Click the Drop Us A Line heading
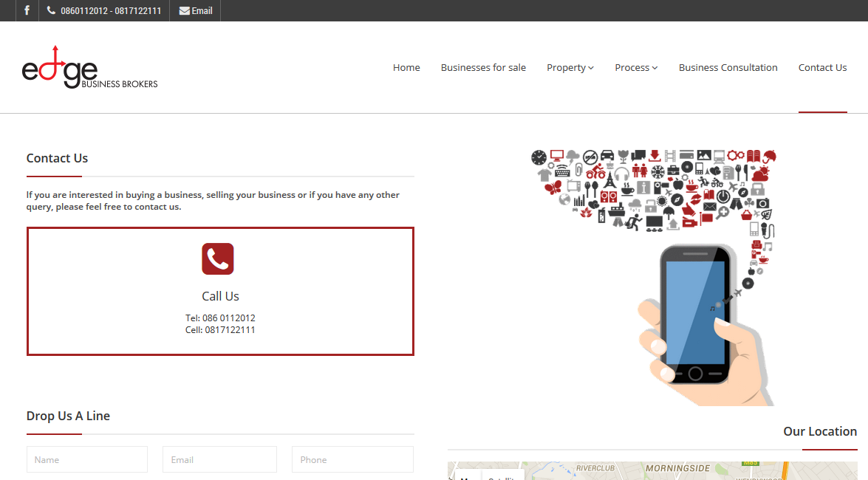868x480 pixels. [68, 416]
